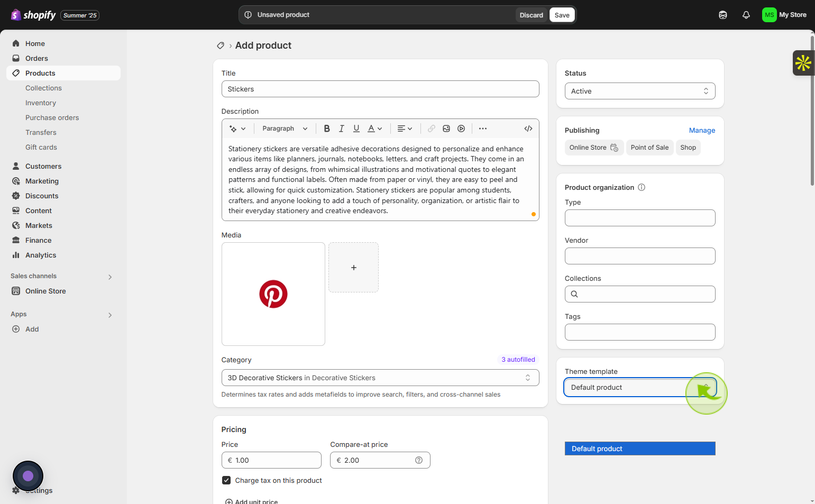
Task: Toggle bold formatting
Action: [x=327, y=129]
